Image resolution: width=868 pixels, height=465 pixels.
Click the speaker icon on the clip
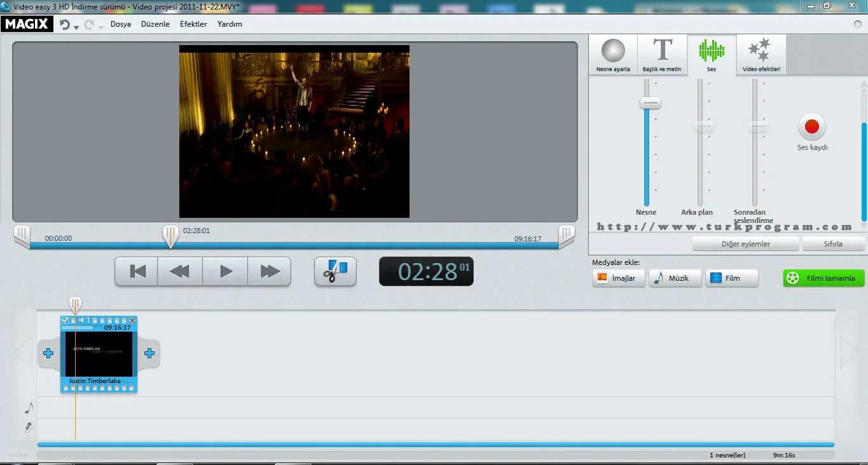pyautogui.click(x=81, y=320)
